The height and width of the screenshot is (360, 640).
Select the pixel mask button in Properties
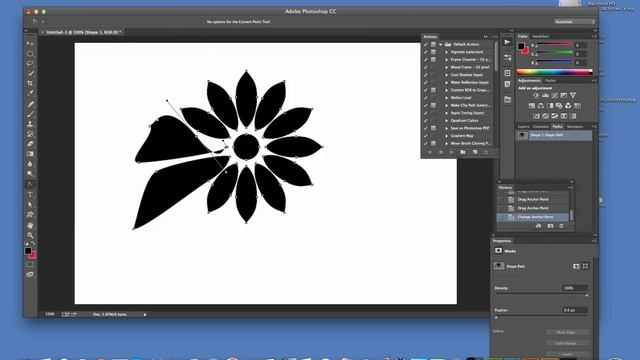[x=576, y=266]
